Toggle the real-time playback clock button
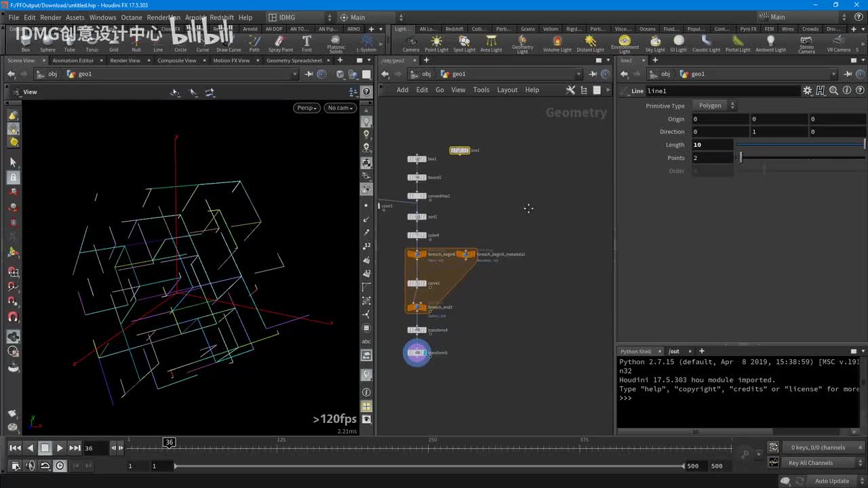868x488 pixels. (x=60, y=466)
